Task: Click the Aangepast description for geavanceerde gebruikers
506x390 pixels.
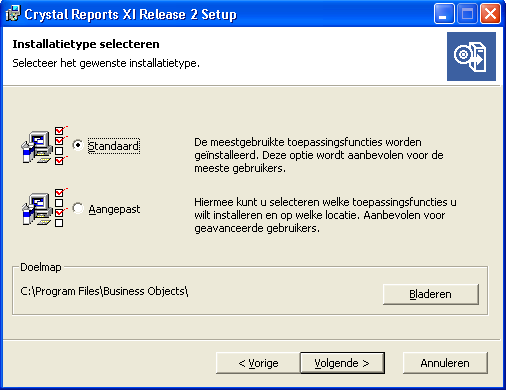Action: coord(325,215)
